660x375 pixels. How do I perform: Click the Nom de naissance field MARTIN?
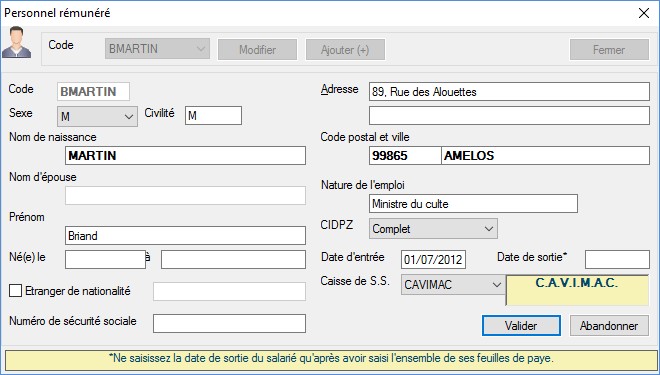pos(185,156)
